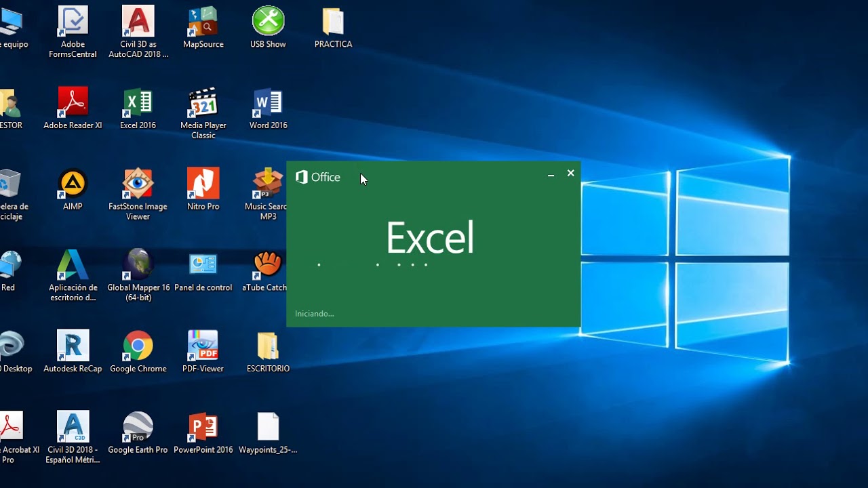Open Panel de control shortcut
The height and width of the screenshot is (488, 868).
tap(203, 271)
